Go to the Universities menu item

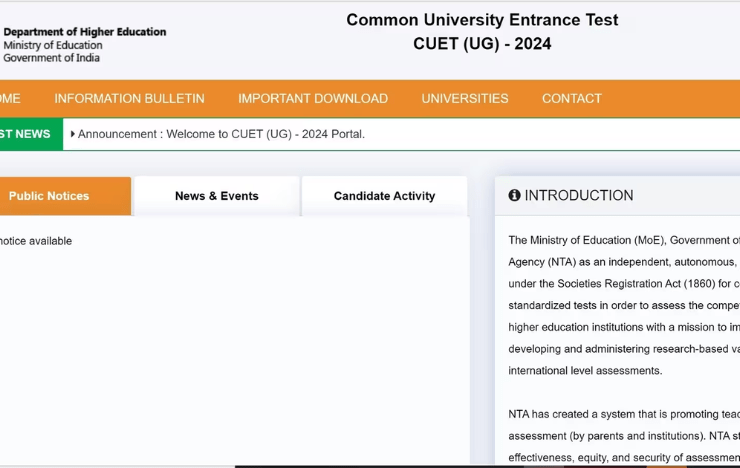pyautogui.click(x=465, y=99)
